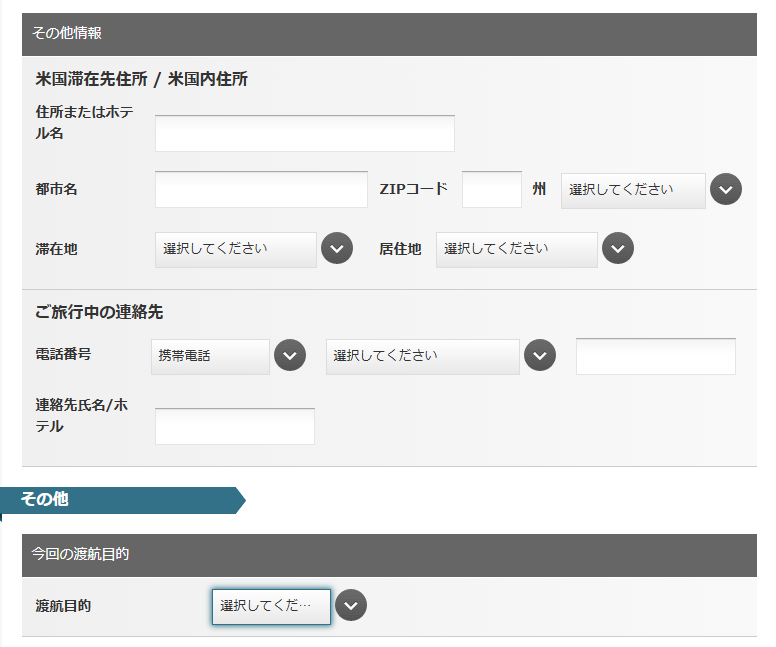This screenshot has height=647, width=776.
Task: Click the round arrow icon beside 渡航目的 dropdown
Action: (x=351, y=605)
